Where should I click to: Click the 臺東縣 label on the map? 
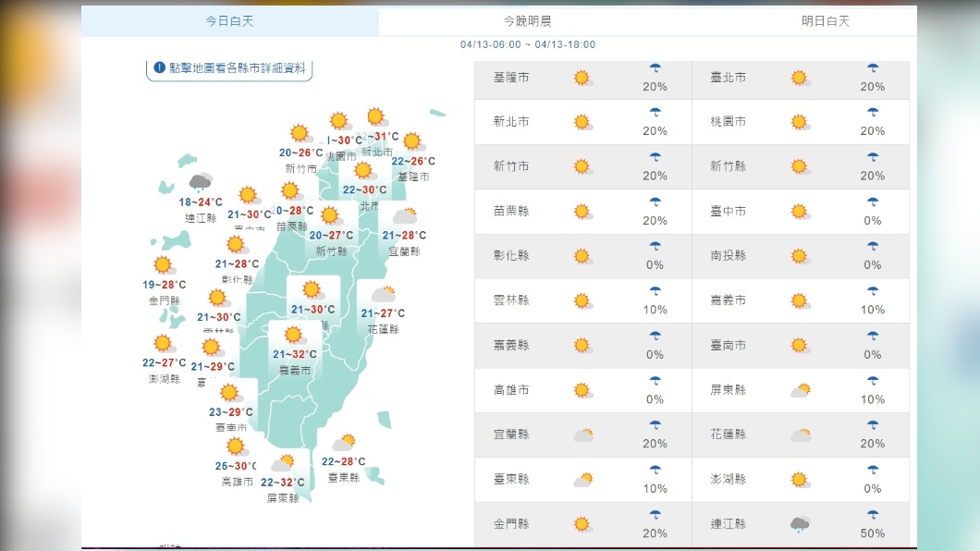click(x=344, y=478)
